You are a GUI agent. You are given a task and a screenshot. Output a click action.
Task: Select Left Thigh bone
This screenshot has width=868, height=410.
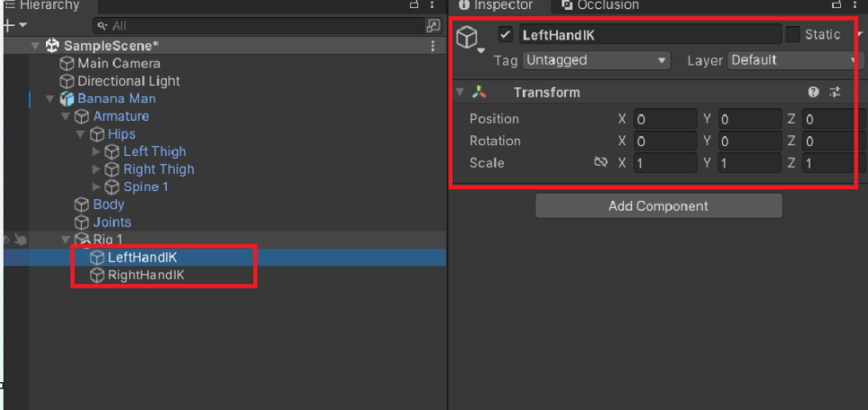pos(154,151)
